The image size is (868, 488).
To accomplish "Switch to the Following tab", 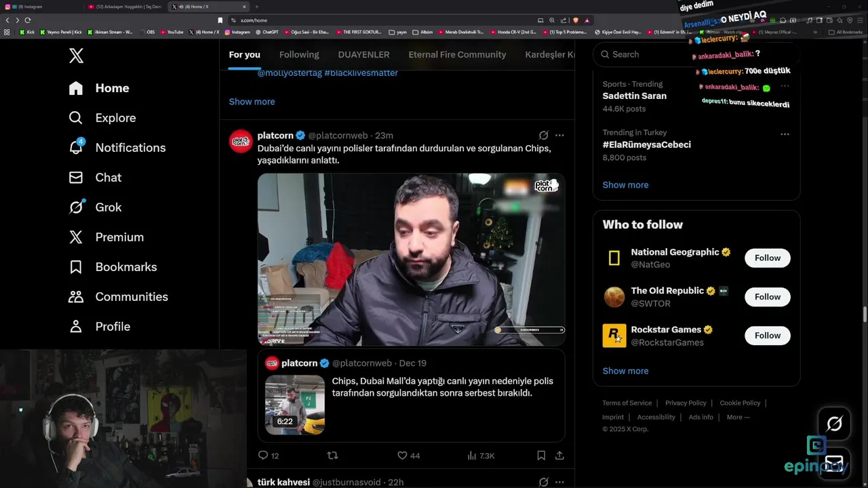I will pos(299,54).
